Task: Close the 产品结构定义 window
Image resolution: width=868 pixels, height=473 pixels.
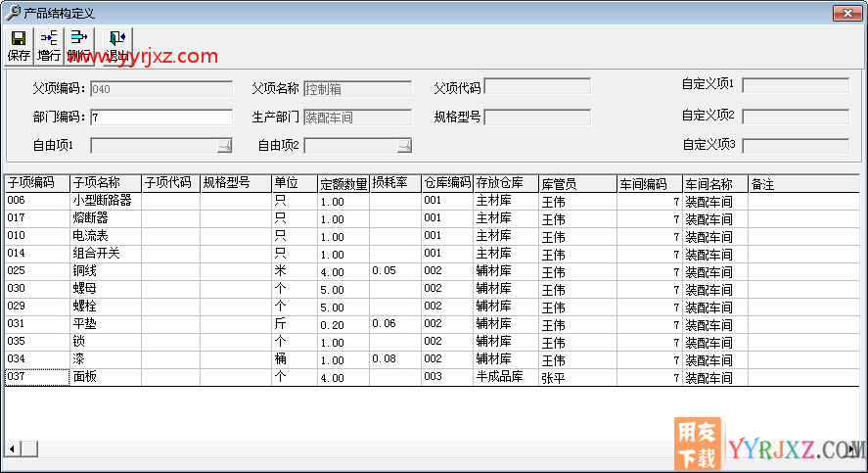Action: pyautogui.click(x=845, y=13)
